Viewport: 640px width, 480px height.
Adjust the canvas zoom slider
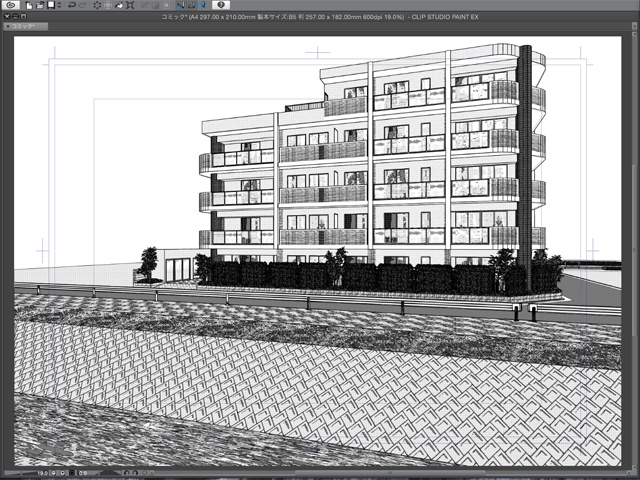point(20,473)
